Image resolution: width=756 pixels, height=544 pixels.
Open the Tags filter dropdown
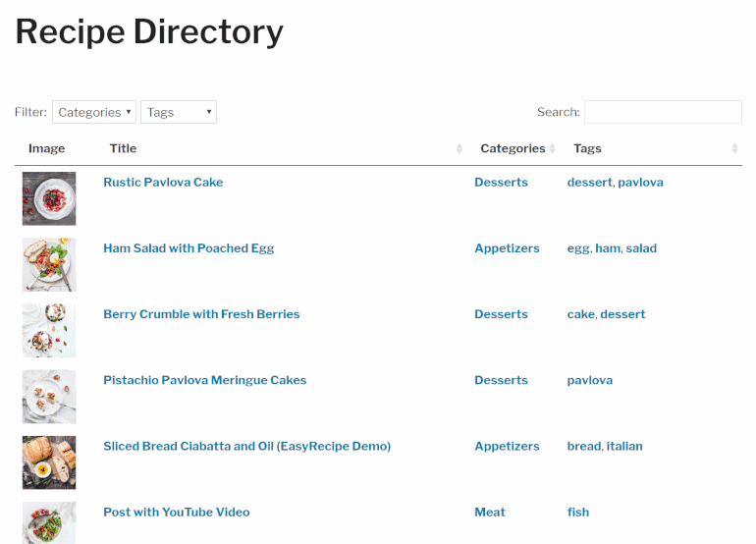[179, 113]
